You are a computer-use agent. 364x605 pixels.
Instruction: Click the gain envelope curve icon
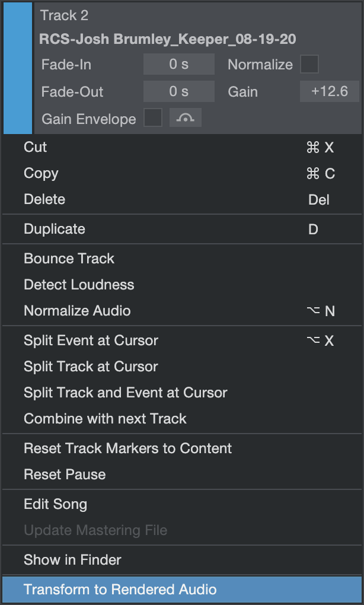(186, 118)
